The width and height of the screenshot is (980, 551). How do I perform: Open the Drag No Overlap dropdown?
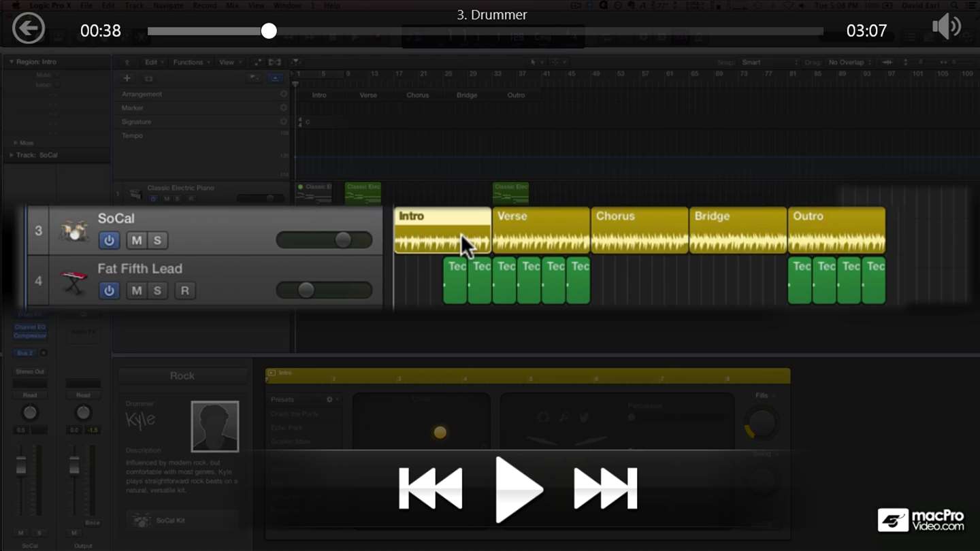[x=850, y=63]
